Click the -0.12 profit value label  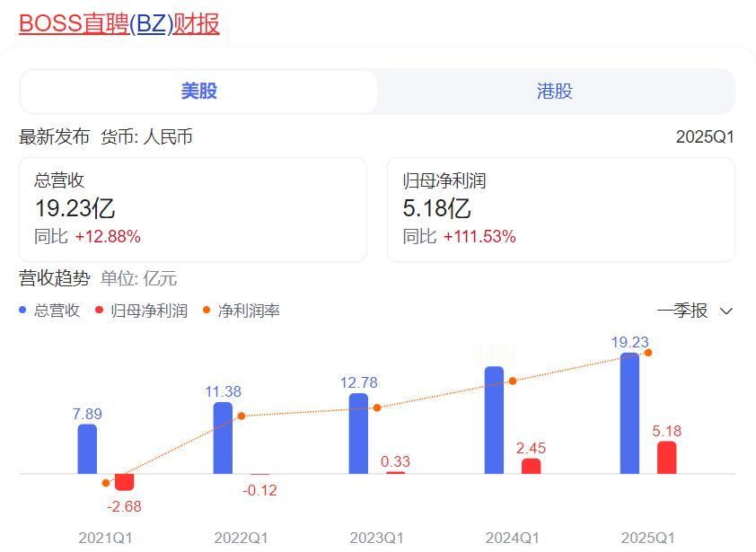point(259,490)
